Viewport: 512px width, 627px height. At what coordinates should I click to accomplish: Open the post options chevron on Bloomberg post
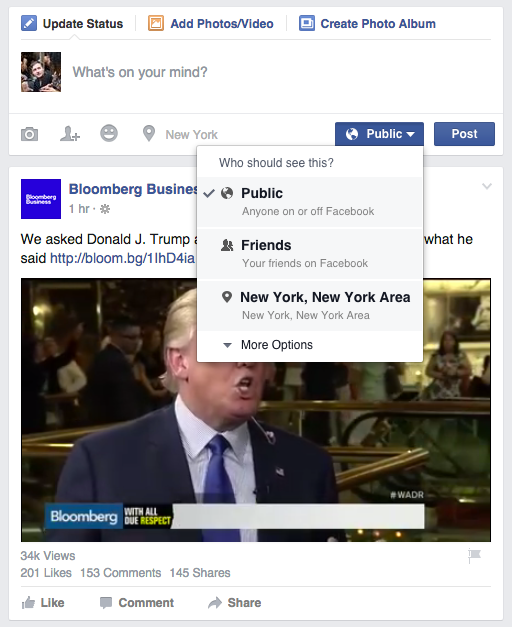(487, 186)
